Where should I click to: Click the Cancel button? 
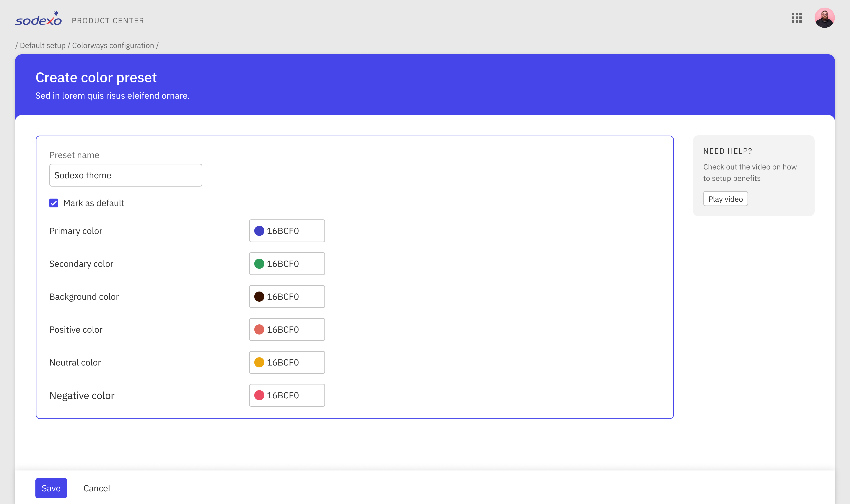[97, 488]
